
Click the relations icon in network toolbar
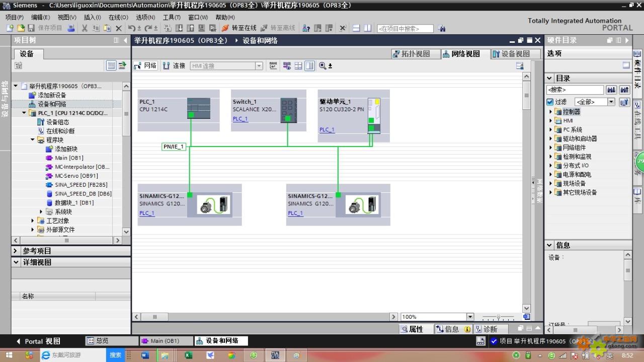273,65
